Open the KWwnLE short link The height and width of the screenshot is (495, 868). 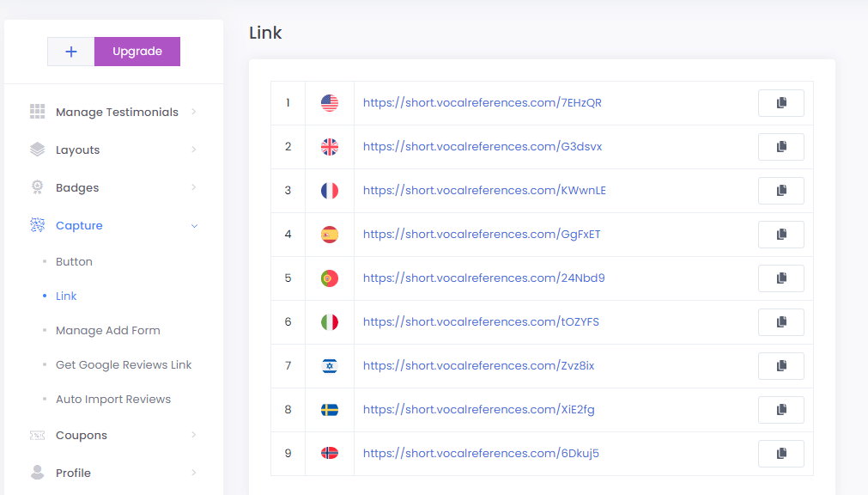484,190
